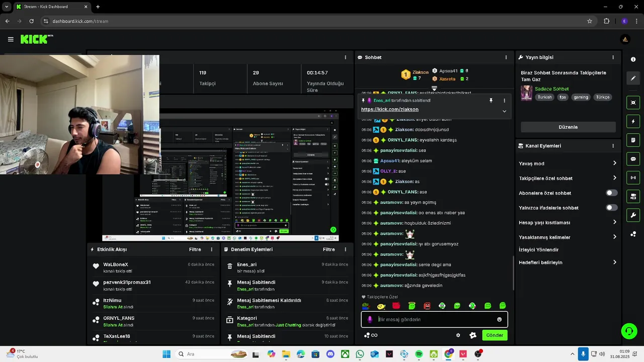Click the browser address bar

pos(312,21)
